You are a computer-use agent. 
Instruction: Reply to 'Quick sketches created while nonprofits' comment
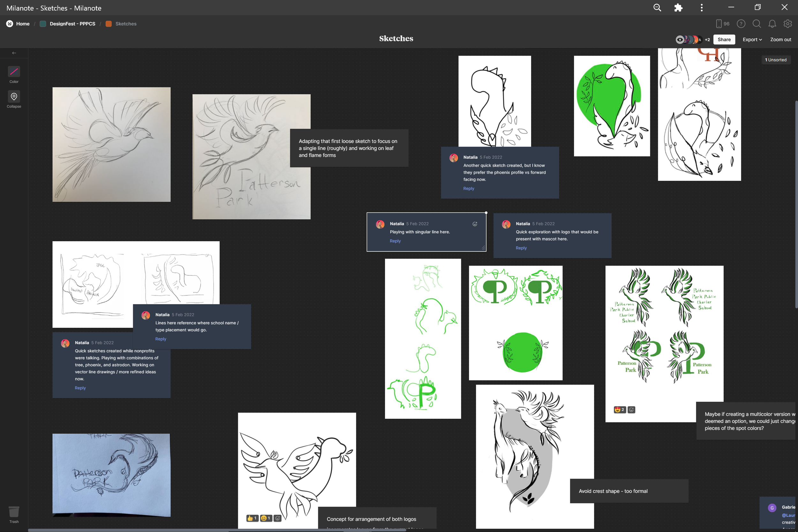80,388
